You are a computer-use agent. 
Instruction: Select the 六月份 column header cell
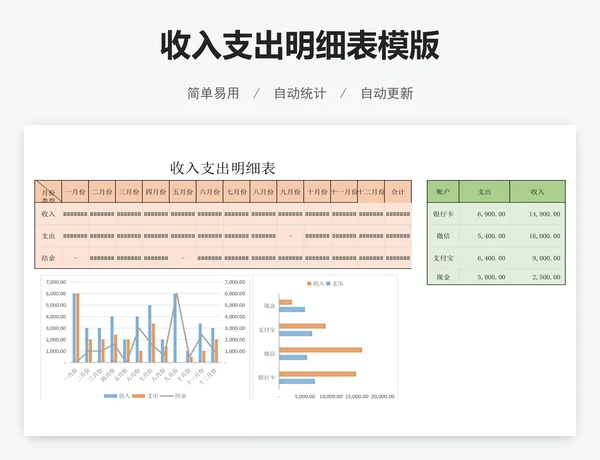coord(210,192)
